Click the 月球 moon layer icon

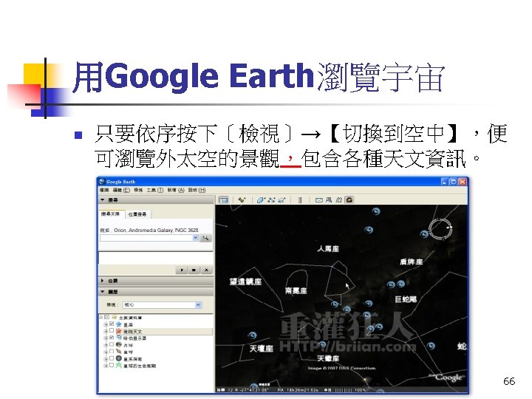(119, 345)
